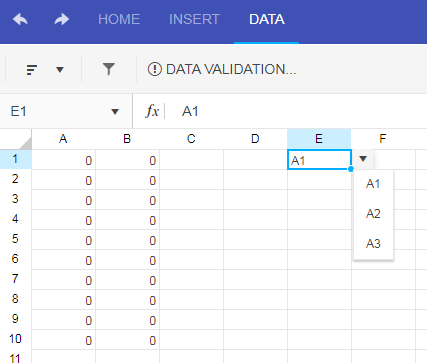Open the E1 name box dropdown
Viewport: 427px width, 363px height.
point(115,111)
